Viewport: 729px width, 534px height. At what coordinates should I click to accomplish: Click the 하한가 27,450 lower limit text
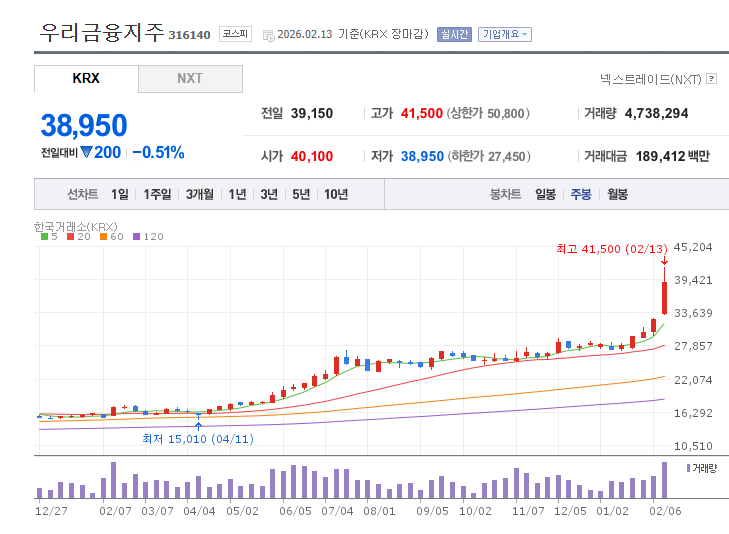[489, 156]
